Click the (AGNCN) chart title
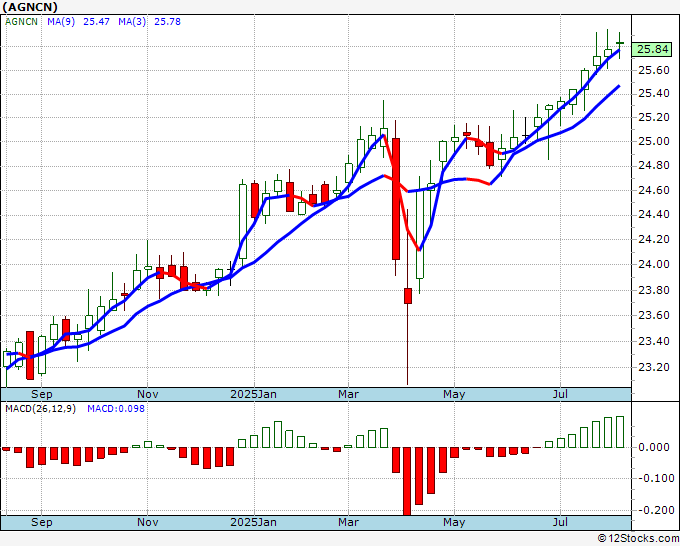The image size is (680, 546). (x=30, y=7)
